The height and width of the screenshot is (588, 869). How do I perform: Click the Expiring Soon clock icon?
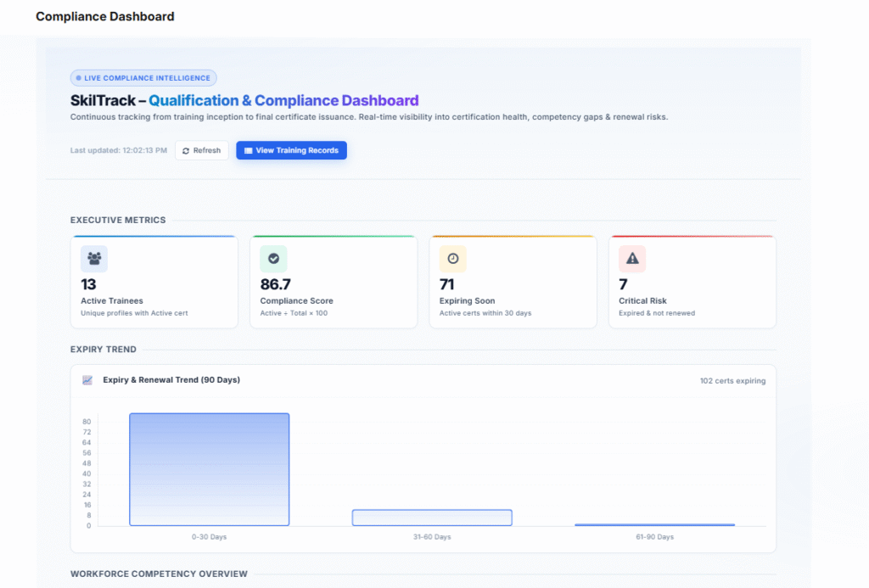pos(453,258)
